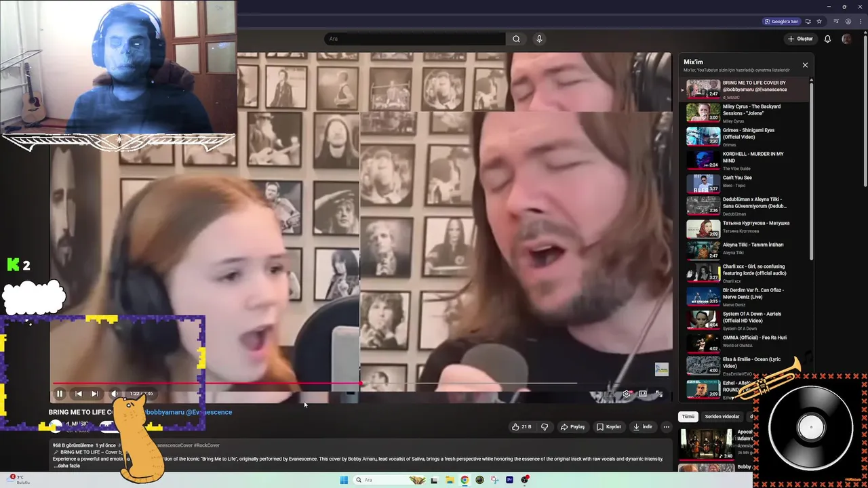Open the YouTube account avatar menu
868x488 pixels.
(846, 39)
